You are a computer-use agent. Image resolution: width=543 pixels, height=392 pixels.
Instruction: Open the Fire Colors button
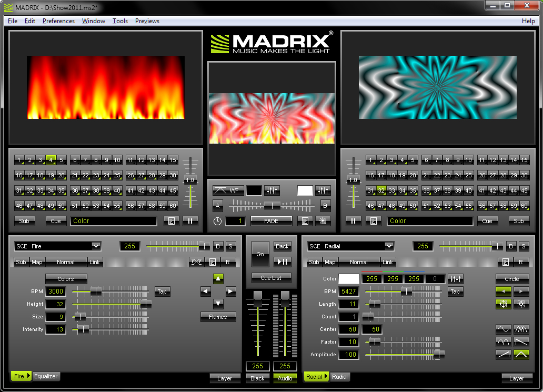click(x=66, y=279)
